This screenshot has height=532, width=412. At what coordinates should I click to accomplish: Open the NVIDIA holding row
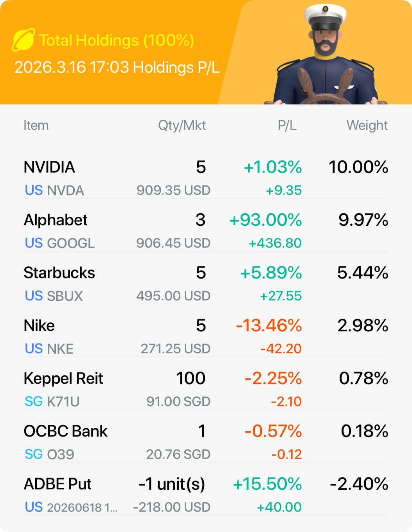49,167
